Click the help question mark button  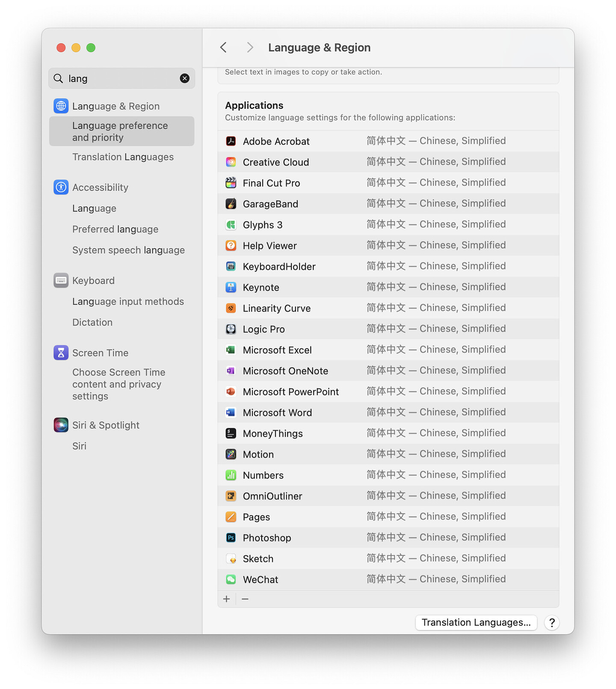[552, 623]
